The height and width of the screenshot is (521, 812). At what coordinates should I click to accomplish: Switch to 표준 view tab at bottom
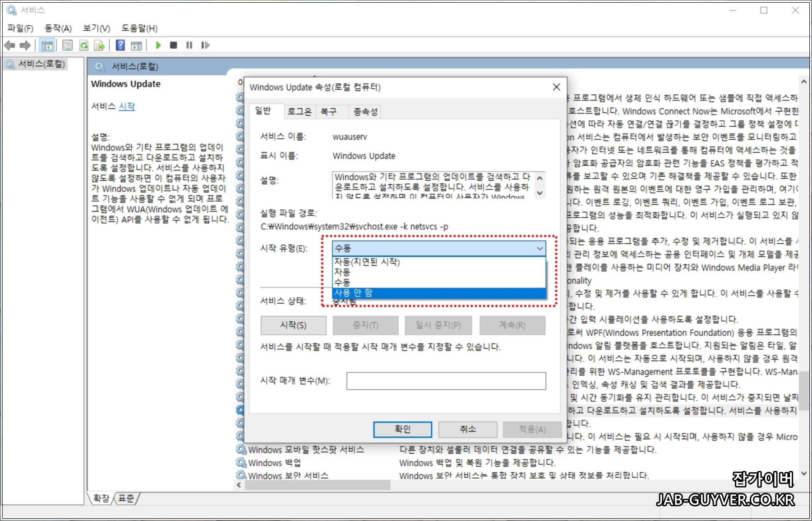tap(126, 498)
